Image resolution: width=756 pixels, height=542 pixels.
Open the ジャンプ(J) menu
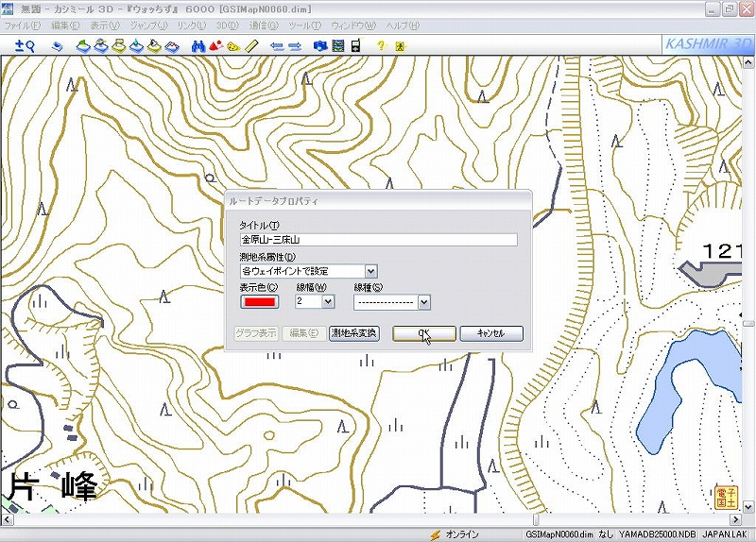pos(149,25)
